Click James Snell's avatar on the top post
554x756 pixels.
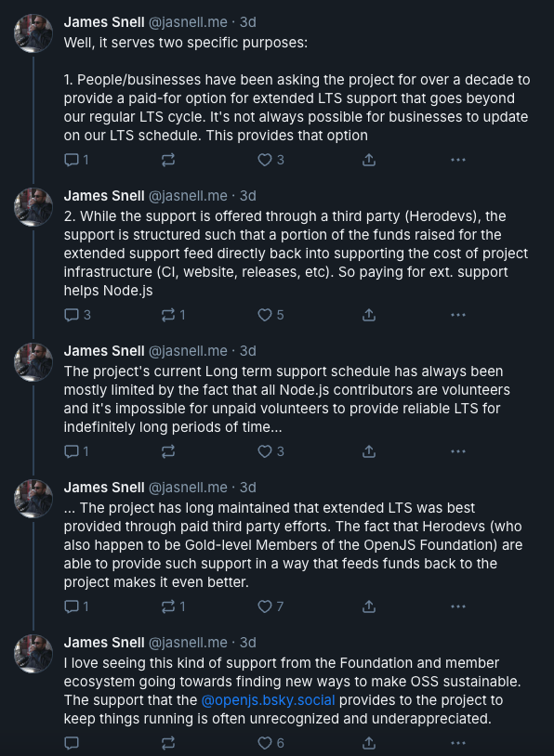(33, 33)
